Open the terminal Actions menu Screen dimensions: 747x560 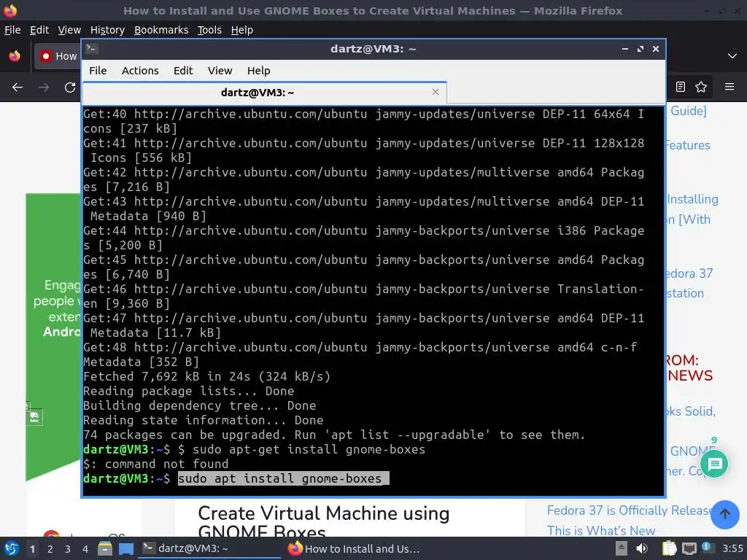coord(140,71)
